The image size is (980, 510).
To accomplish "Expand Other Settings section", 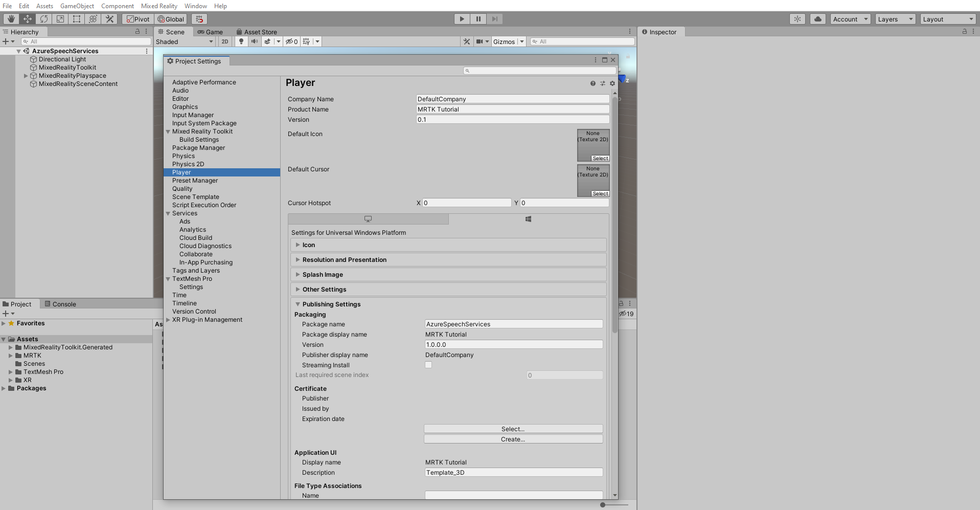I will coord(448,290).
